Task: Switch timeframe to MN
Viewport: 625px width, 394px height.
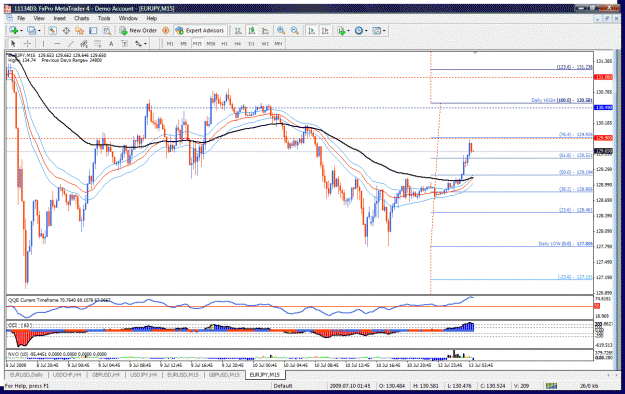Action: coord(279,43)
